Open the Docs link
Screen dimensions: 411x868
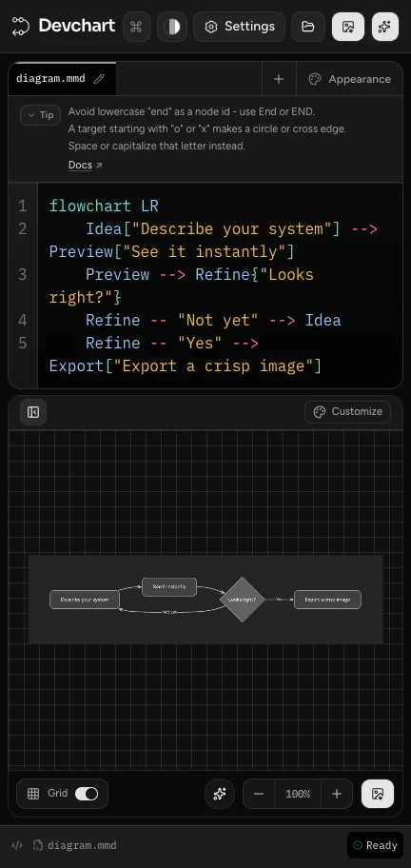click(x=86, y=165)
